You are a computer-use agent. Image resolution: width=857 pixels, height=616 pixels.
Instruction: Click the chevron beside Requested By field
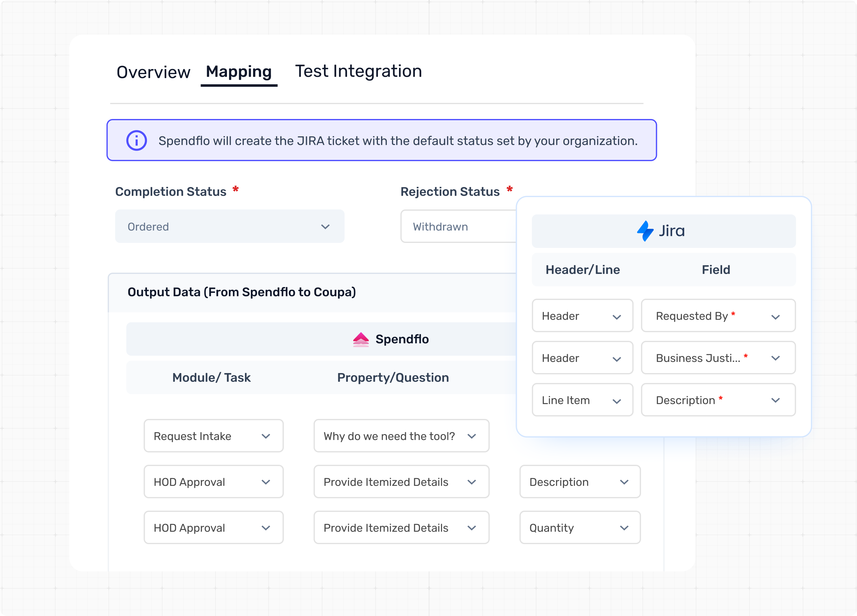tap(775, 316)
